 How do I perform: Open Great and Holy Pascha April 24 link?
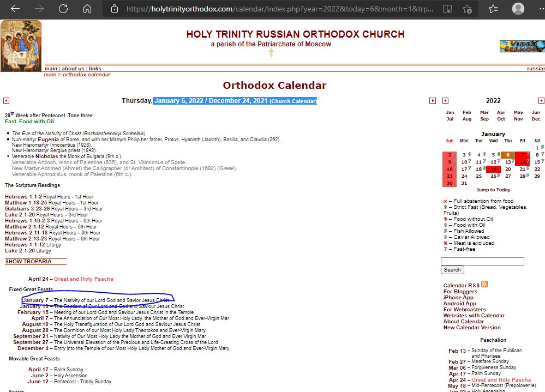(x=83, y=279)
